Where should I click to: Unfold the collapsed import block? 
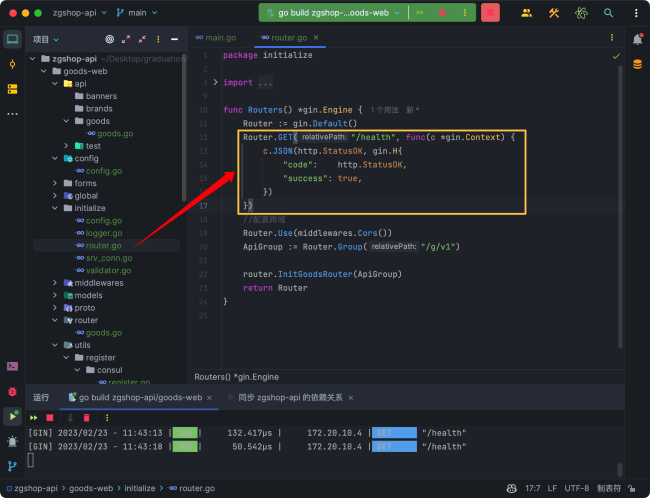coord(216,82)
